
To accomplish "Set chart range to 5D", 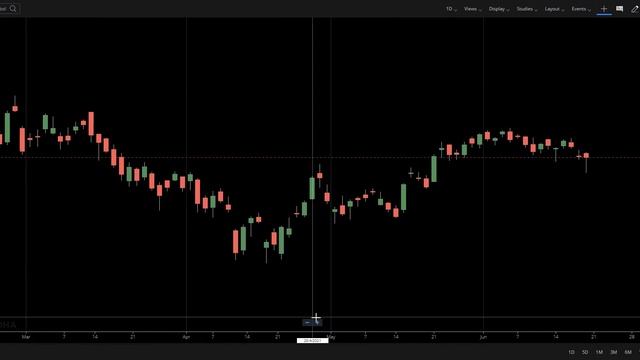I will tap(585, 352).
